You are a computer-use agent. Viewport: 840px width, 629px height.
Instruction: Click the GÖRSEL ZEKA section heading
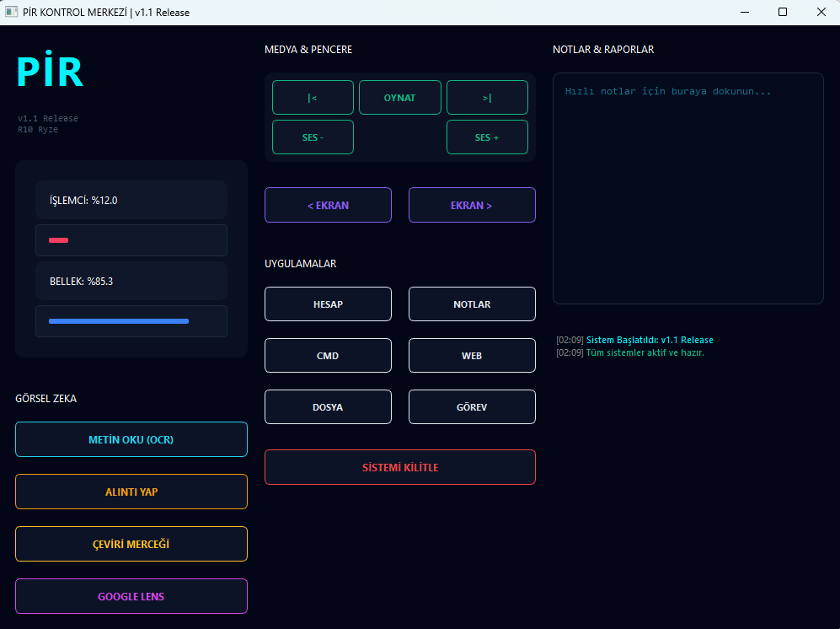point(46,399)
